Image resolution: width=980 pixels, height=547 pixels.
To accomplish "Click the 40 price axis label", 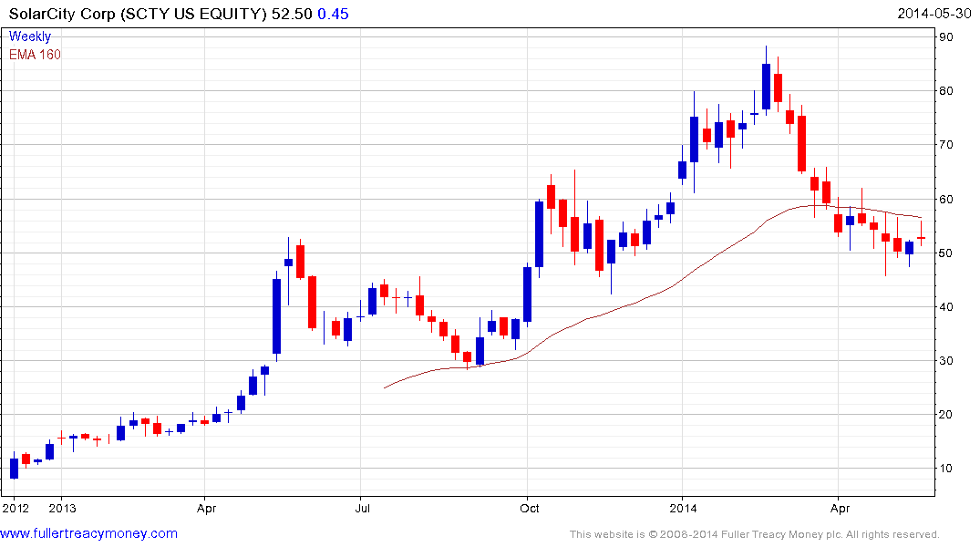I will pyautogui.click(x=946, y=307).
